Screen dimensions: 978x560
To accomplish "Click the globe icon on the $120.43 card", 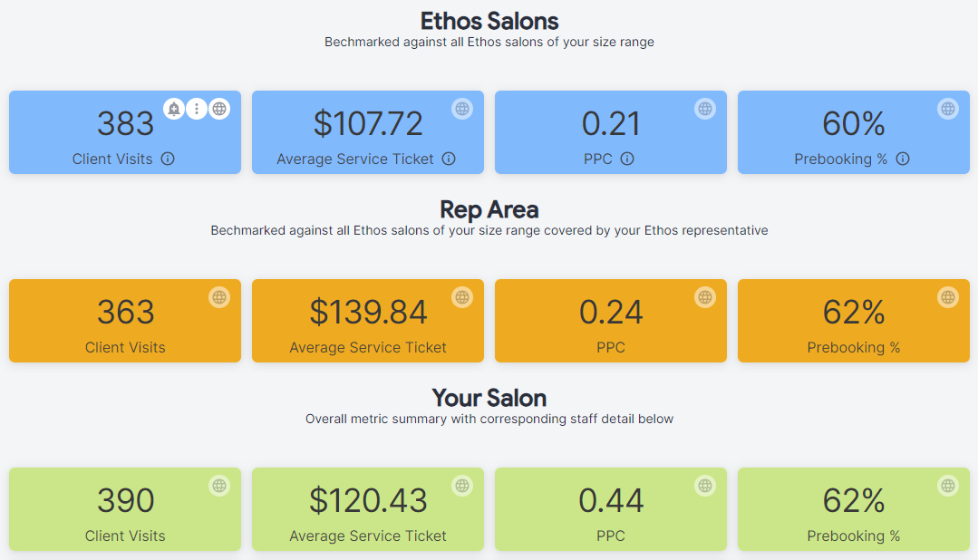I will [462, 486].
